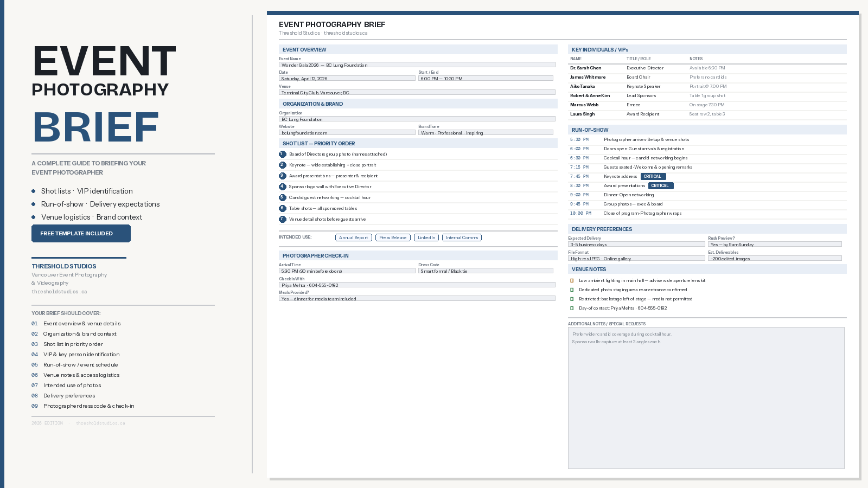Click the Expected Delivery field
868x488 pixels.
pos(636,245)
